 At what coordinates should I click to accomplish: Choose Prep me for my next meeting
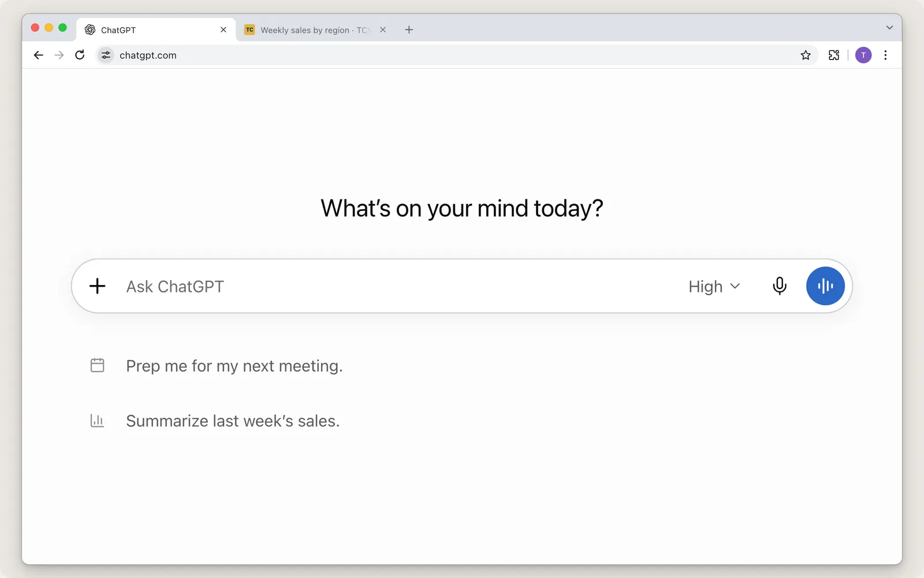[234, 366]
